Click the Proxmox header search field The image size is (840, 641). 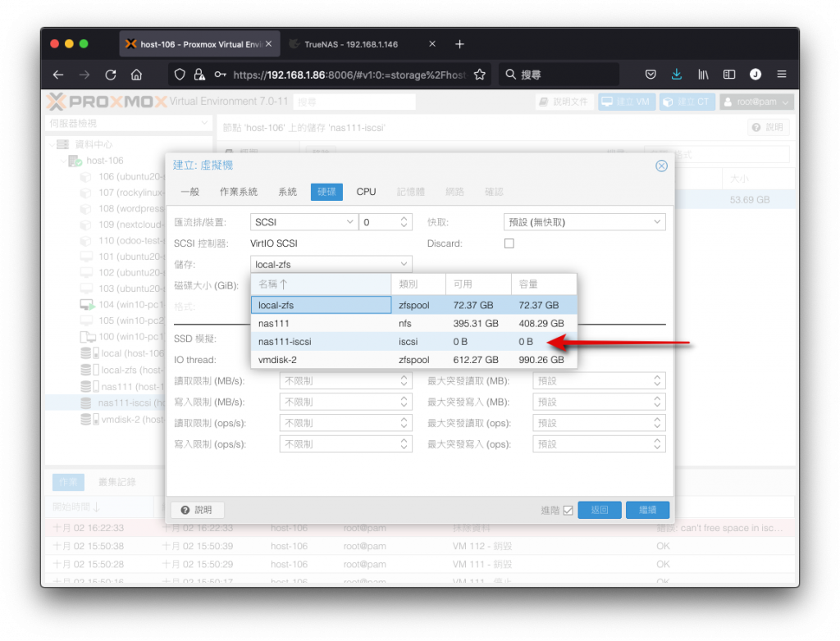point(354,102)
